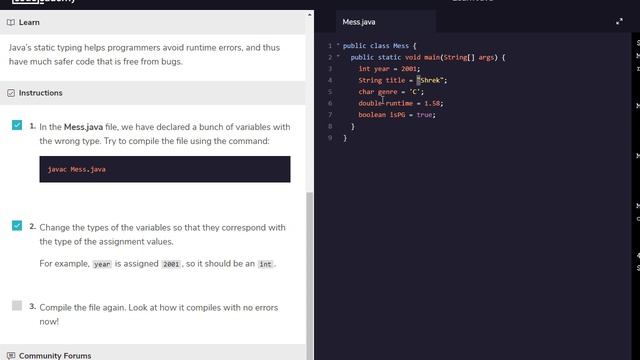The image size is (640, 360).
Task: Click code line 'int year = 2001;'
Action: [389, 69]
